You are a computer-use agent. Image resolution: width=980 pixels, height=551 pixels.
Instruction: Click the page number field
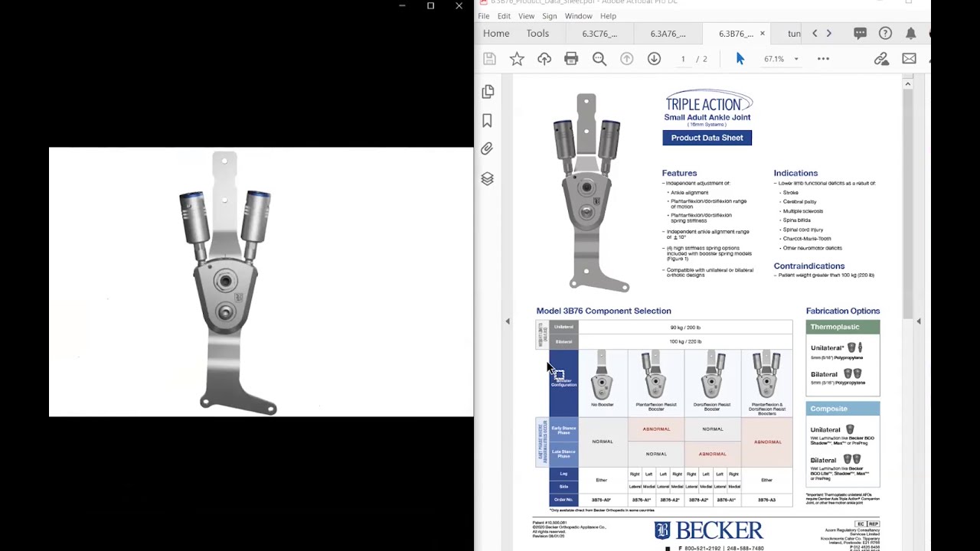click(x=683, y=59)
